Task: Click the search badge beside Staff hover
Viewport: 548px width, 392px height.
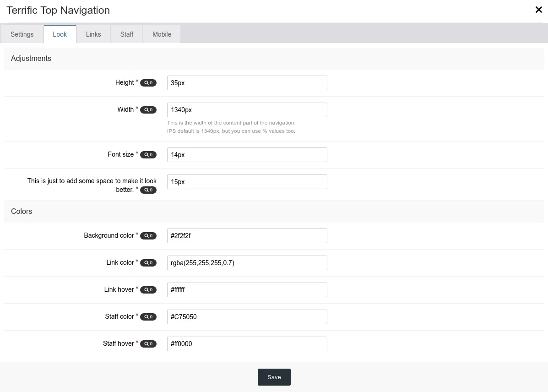Action: [x=148, y=344]
